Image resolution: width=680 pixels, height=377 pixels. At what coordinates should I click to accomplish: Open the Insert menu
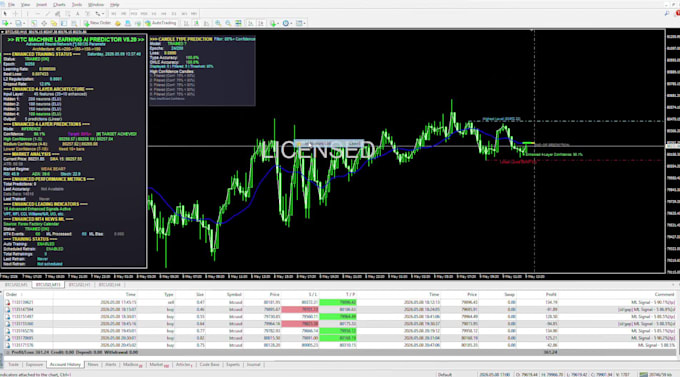(x=41, y=4)
